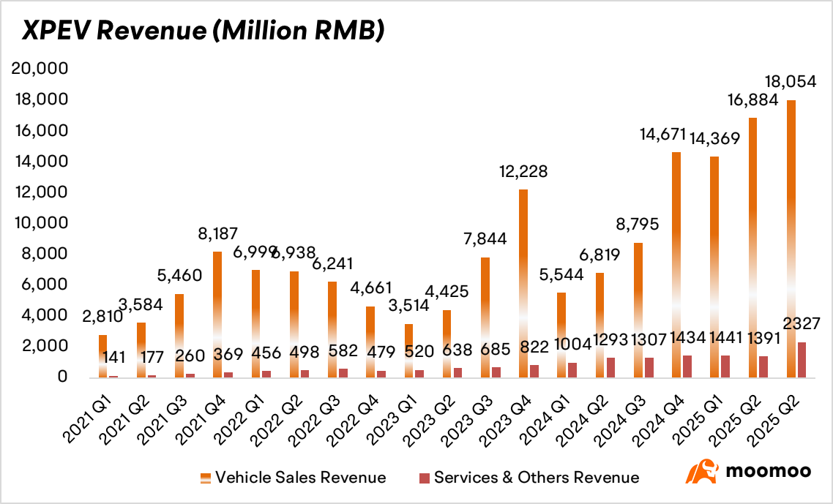Select the 14,671 value label
Screen dimensions: 833x504
click(x=663, y=134)
